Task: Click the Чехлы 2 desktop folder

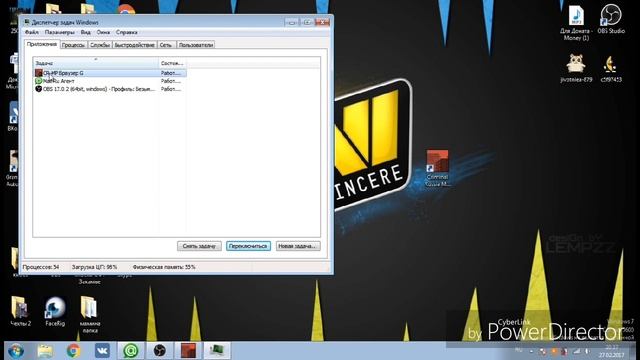Action: tap(20, 311)
